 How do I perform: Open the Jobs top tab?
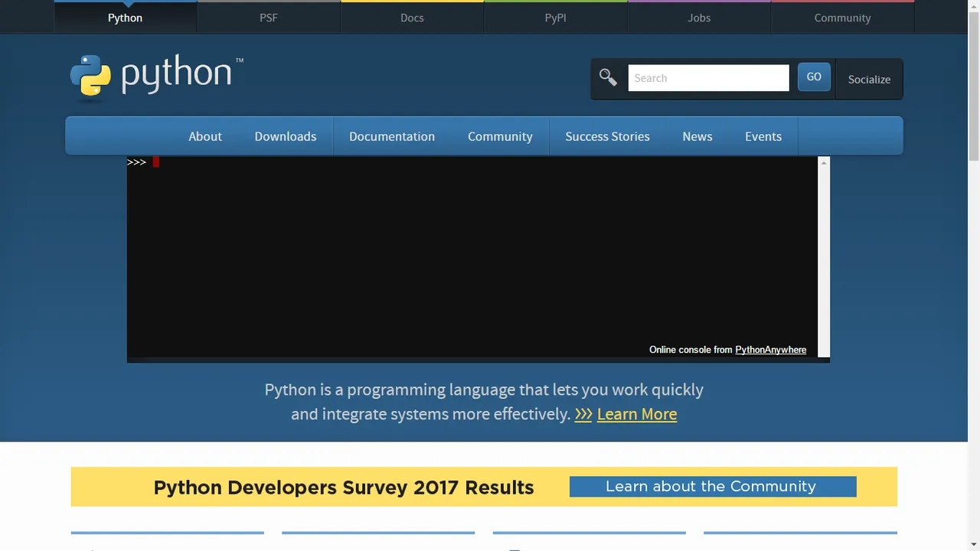point(699,17)
